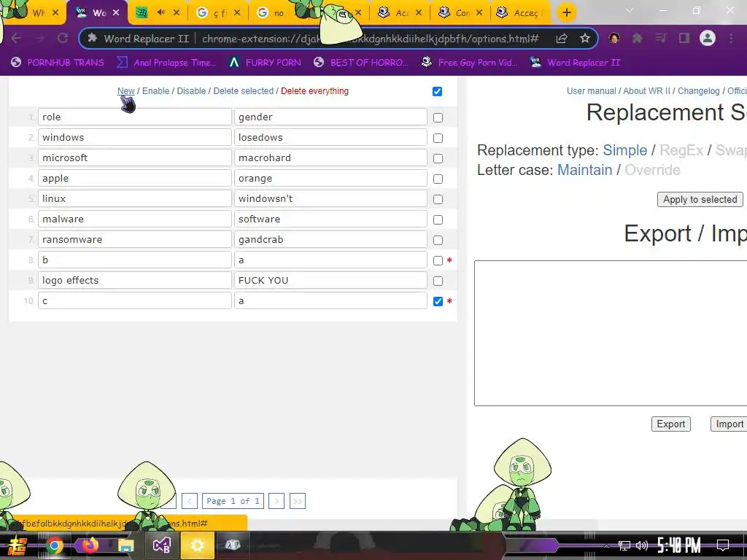
Task: Click Delete selected link
Action: click(x=244, y=91)
